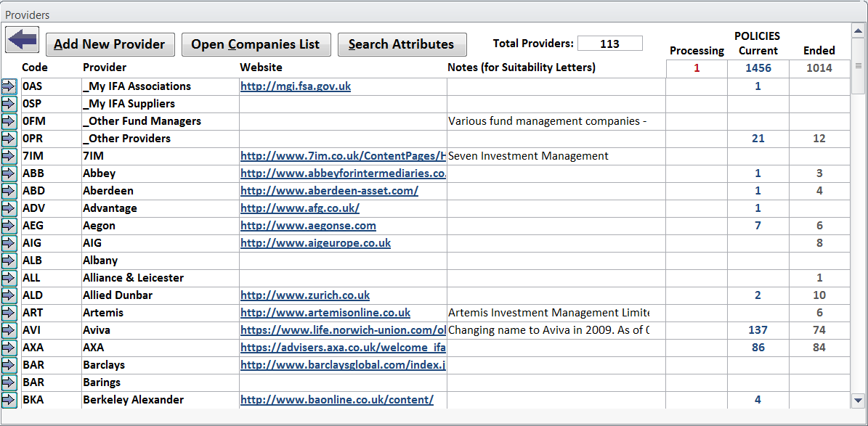868x426 pixels.
Task: Open the Aegon row arrow icon
Action: click(x=10, y=226)
